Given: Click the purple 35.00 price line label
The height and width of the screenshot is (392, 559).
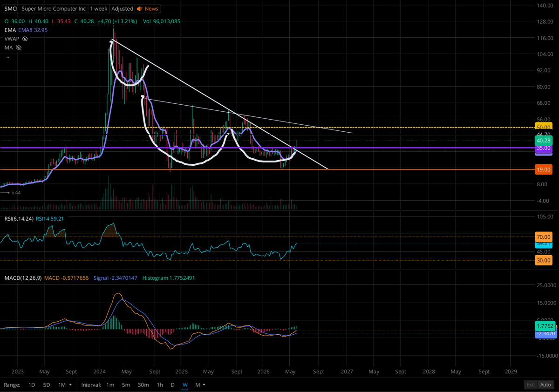Looking at the screenshot, I should (544, 148).
